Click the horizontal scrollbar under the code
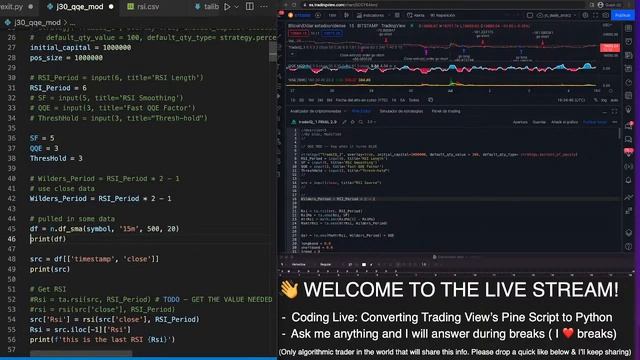This screenshot has width=640, height=360. pos(81,353)
